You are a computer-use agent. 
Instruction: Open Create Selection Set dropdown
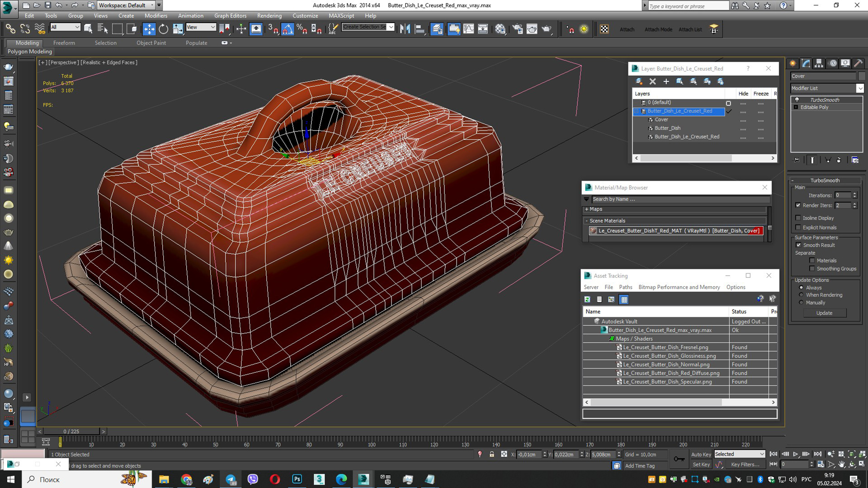pyautogui.click(x=368, y=27)
